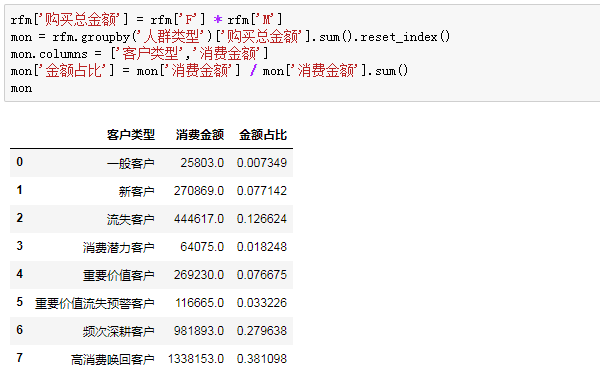
Task: Click the ratio 0.279638
Action: point(262,331)
